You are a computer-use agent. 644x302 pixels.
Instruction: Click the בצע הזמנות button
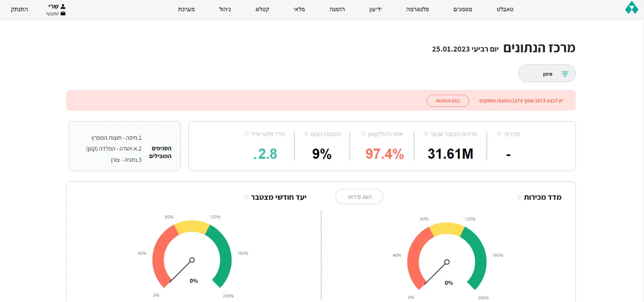[448, 101]
